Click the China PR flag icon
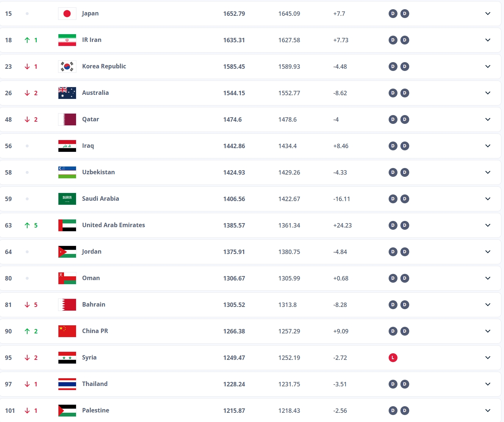 pos(67,331)
